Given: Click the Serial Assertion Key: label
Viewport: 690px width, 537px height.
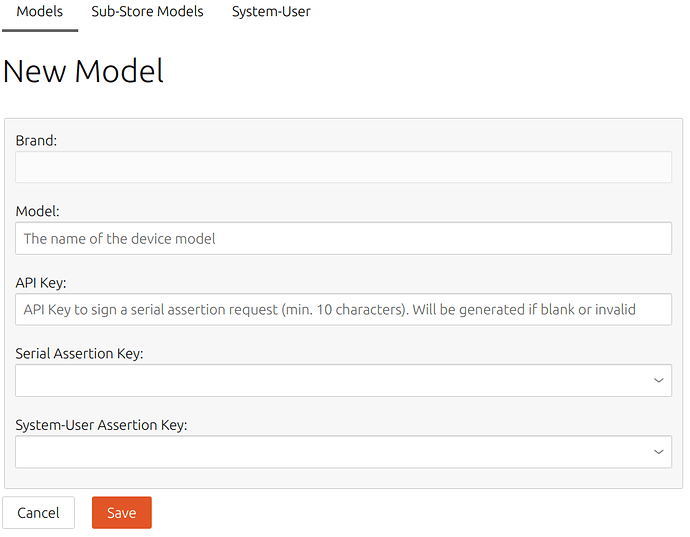Looking at the screenshot, I should coord(80,354).
